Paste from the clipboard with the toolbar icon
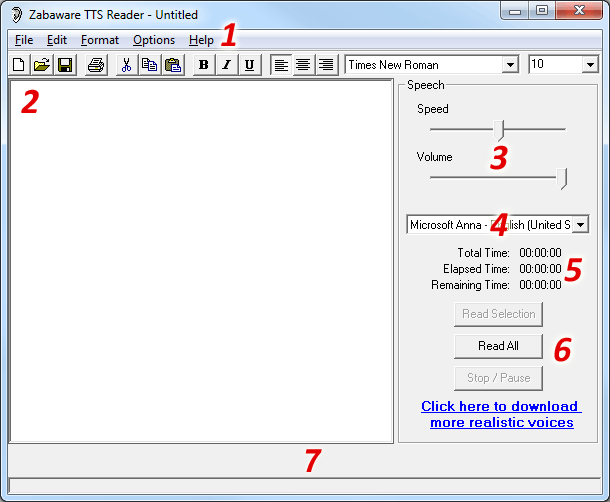Screen dimensions: 610x502 [173, 65]
